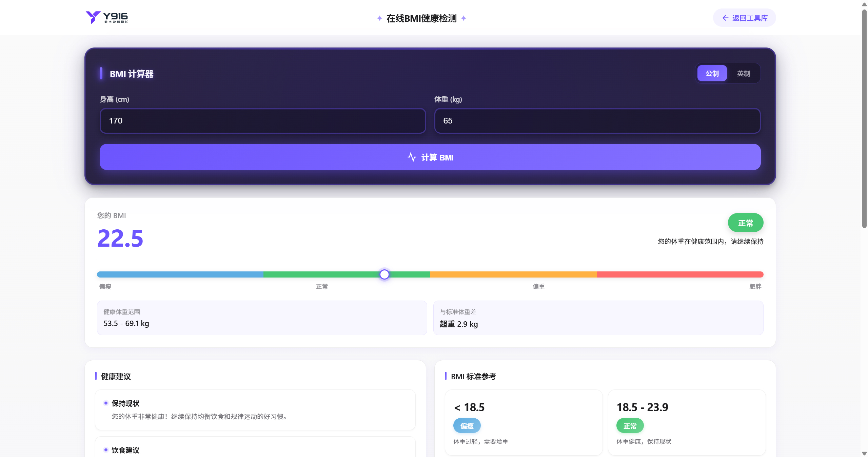Click the Y916 logo
The width and height of the screenshot is (868, 457).
point(107,17)
